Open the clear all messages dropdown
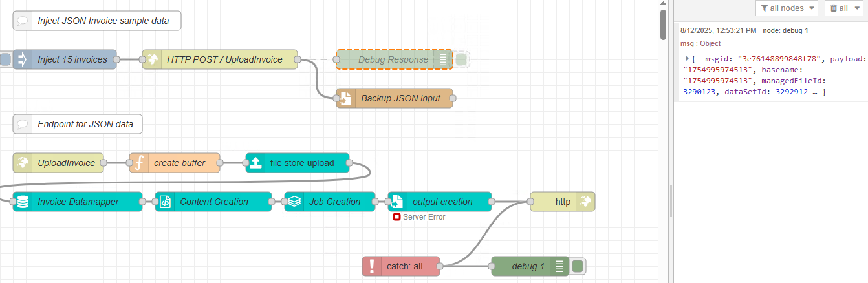The height and width of the screenshot is (283, 868). 844,8
